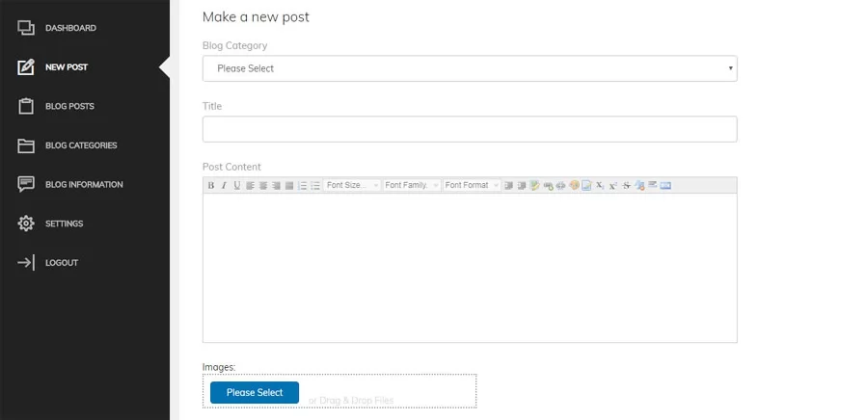The width and height of the screenshot is (868, 420).
Task: Focus the Title input field
Action: 470,129
